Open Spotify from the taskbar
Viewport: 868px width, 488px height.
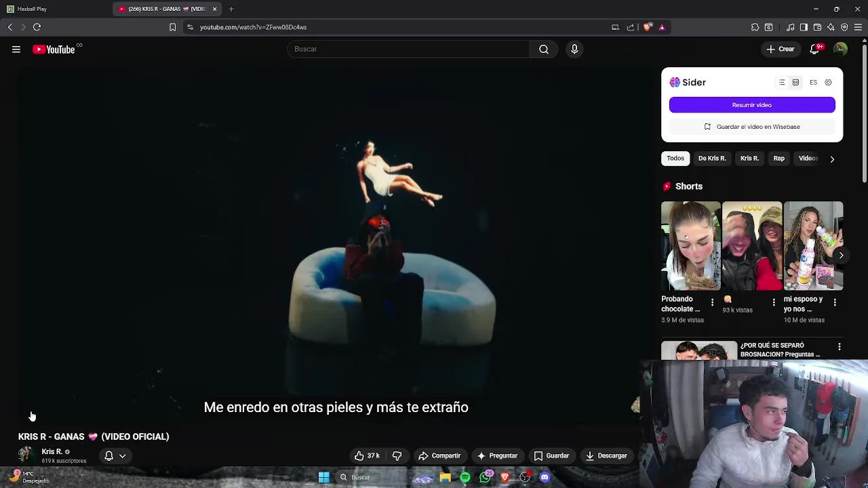[x=465, y=478]
